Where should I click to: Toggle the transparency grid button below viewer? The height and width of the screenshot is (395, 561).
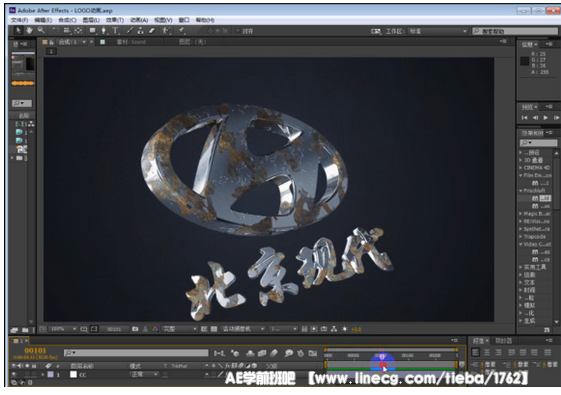click(214, 329)
